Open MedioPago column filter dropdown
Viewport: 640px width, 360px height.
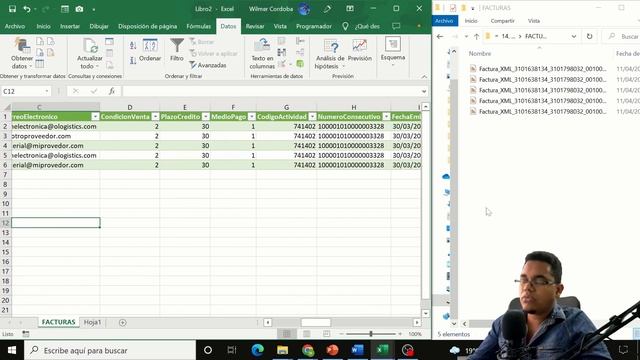click(x=252, y=117)
